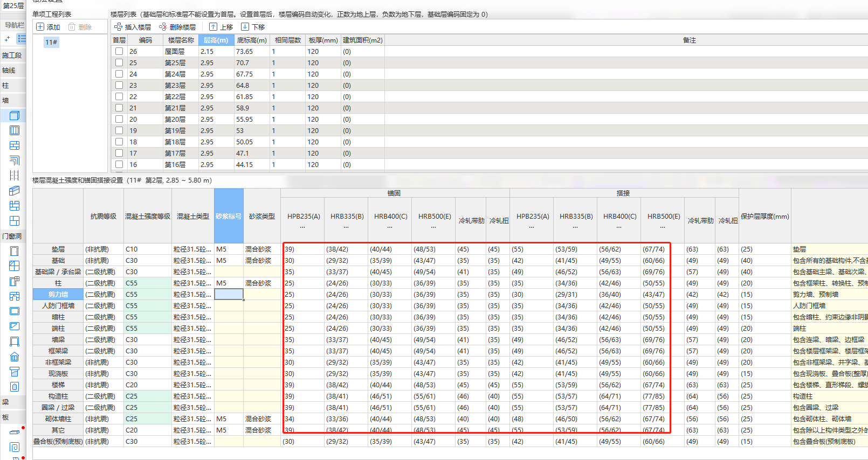Select the shear wall box icon under 墙
Viewport: 868px width, 460px height.
click(x=15, y=115)
